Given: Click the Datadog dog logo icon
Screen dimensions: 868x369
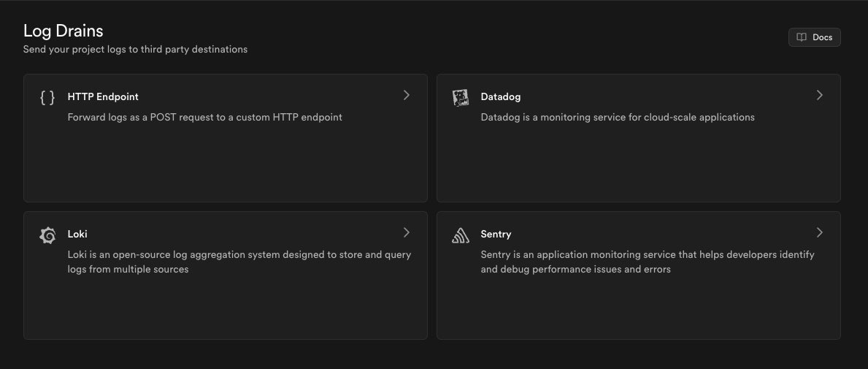Looking at the screenshot, I should tap(461, 98).
